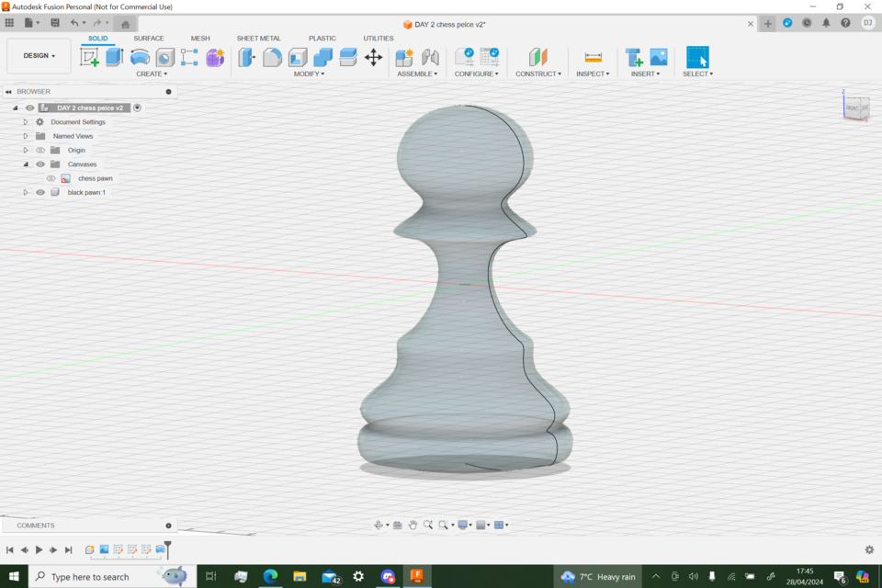882x588 pixels.
Task: Hide the black pawn:1 body
Action: coord(40,192)
